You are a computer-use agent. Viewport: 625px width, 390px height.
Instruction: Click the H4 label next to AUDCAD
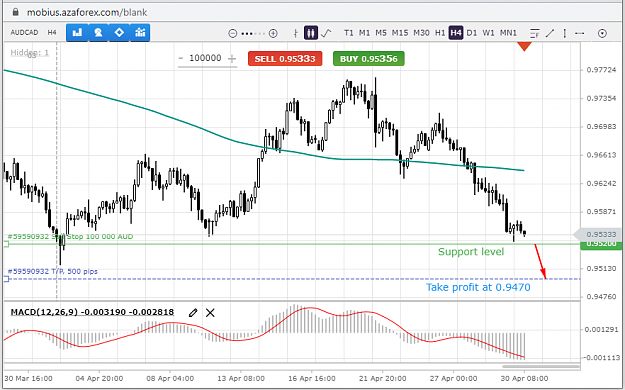(52, 33)
